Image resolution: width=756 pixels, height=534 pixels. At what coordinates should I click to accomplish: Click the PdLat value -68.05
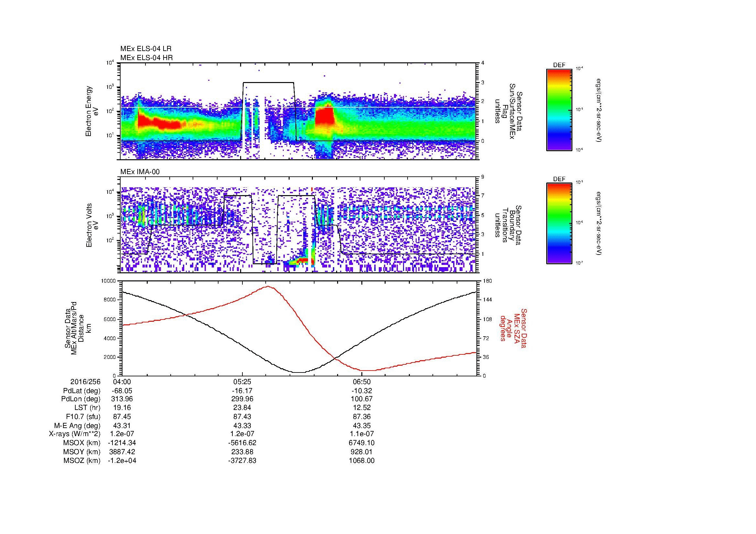122,391
